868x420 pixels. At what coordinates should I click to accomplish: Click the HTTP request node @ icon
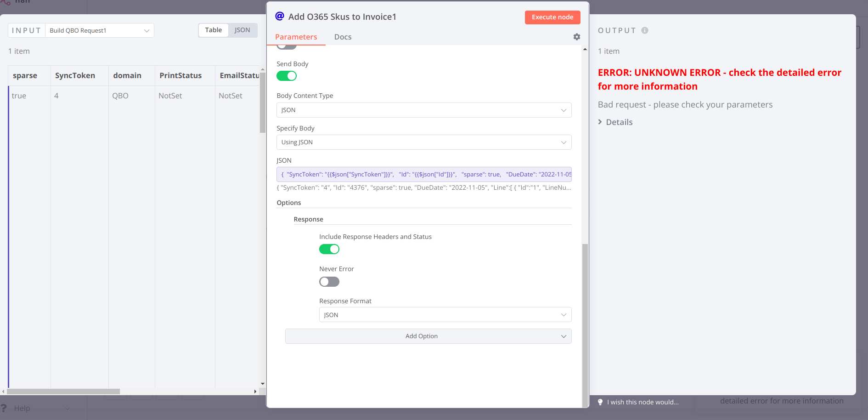point(280,17)
